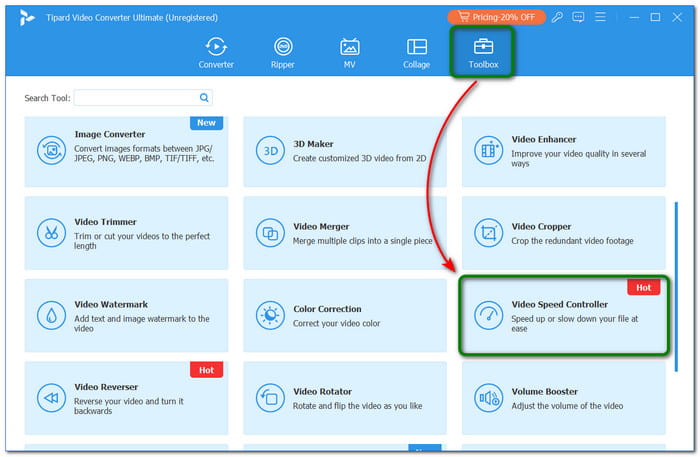Screen dimensions: 700x457
Task: Click the Hot badge on Video Speed Controller
Action: click(643, 287)
